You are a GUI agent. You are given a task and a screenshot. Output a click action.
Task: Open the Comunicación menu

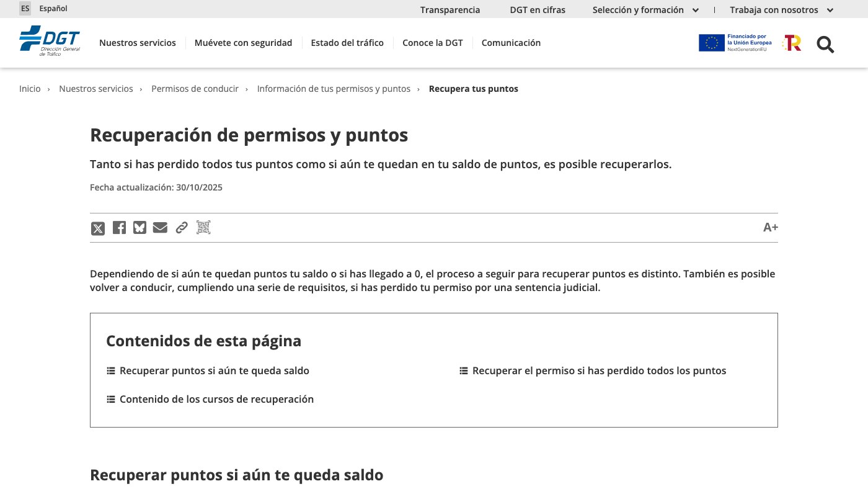click(x=511, y=43)
